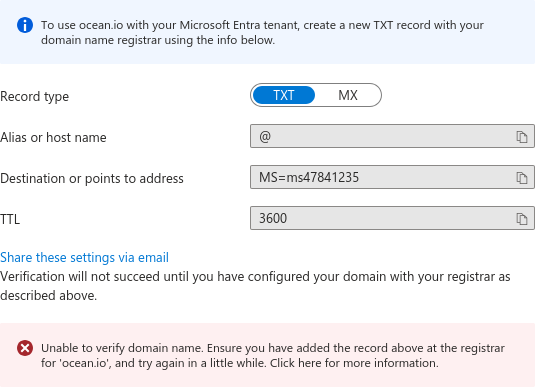
Task: Copy the TTL value
Action: (x=521, y=219)
